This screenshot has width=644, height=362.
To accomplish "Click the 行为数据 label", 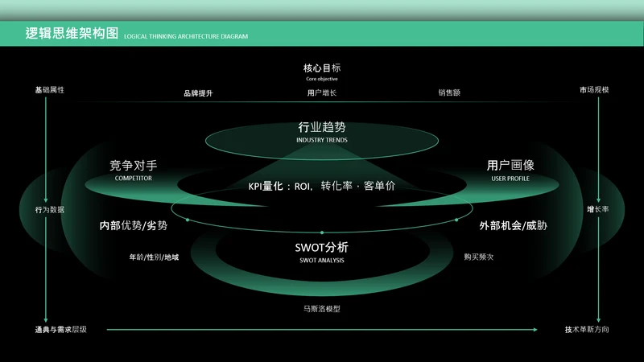I will (x=50, y=210).
